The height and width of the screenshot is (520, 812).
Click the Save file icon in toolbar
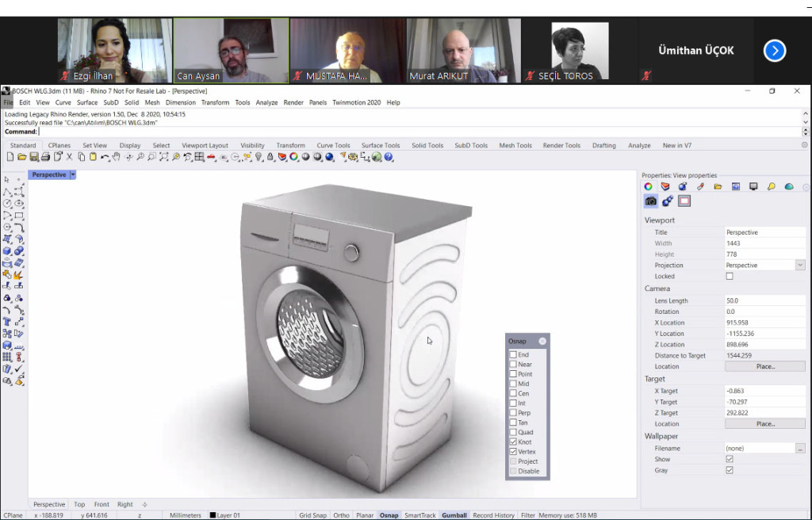point(34,157)
